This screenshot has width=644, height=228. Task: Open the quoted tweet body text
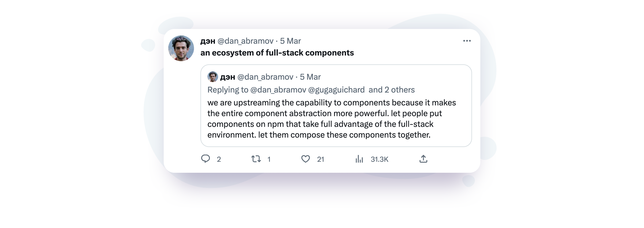tap(331, 119)
